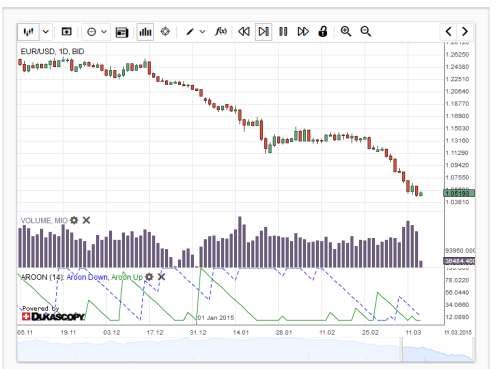Image resolution: width=500 pixels, height=369 pixels.
Task: Open the f(x) indicators menu
Action: tap(221, 32)
